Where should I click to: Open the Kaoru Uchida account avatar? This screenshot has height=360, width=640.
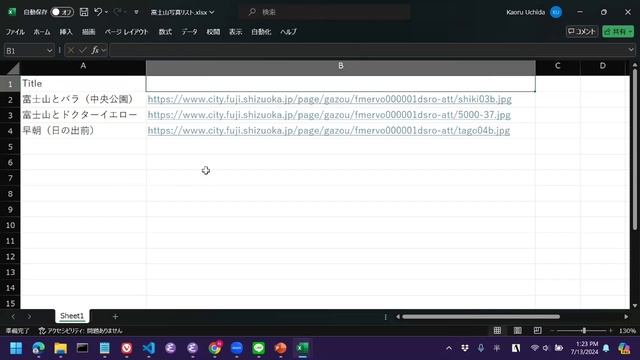click(x=556, y=12)
